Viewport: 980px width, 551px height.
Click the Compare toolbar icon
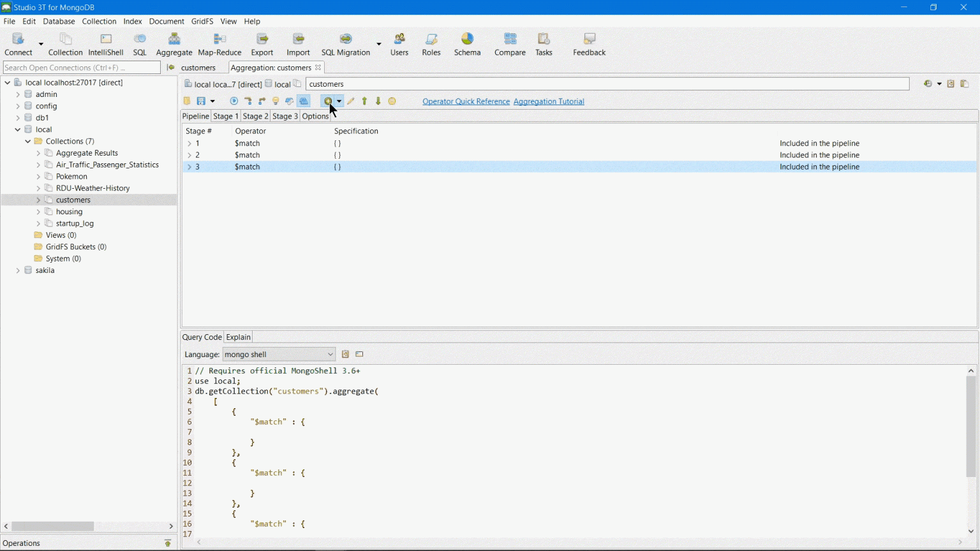(510, 45)
